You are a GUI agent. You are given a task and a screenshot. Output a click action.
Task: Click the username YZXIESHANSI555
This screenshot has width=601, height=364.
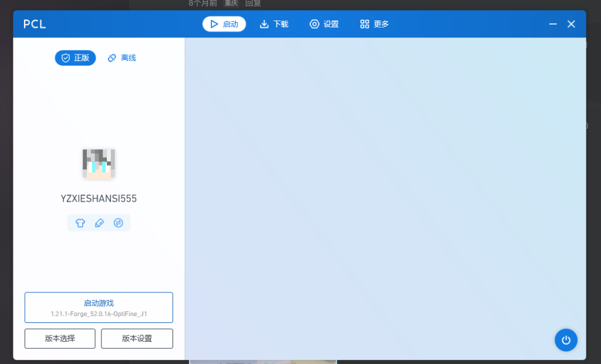tap(99, 199)
